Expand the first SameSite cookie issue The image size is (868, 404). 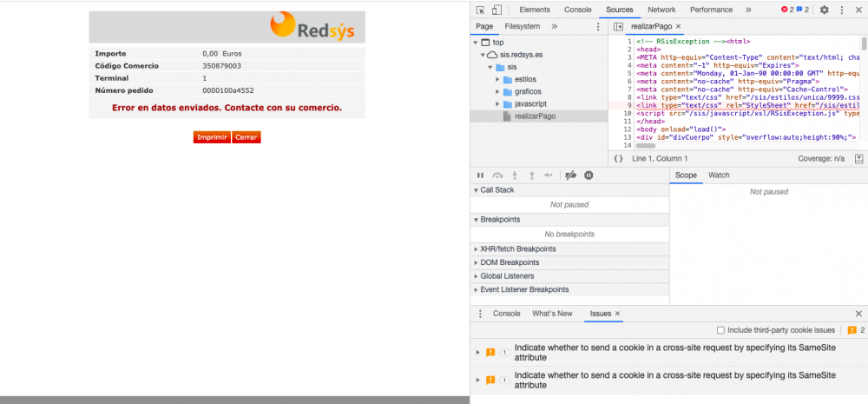coord(477,353)
